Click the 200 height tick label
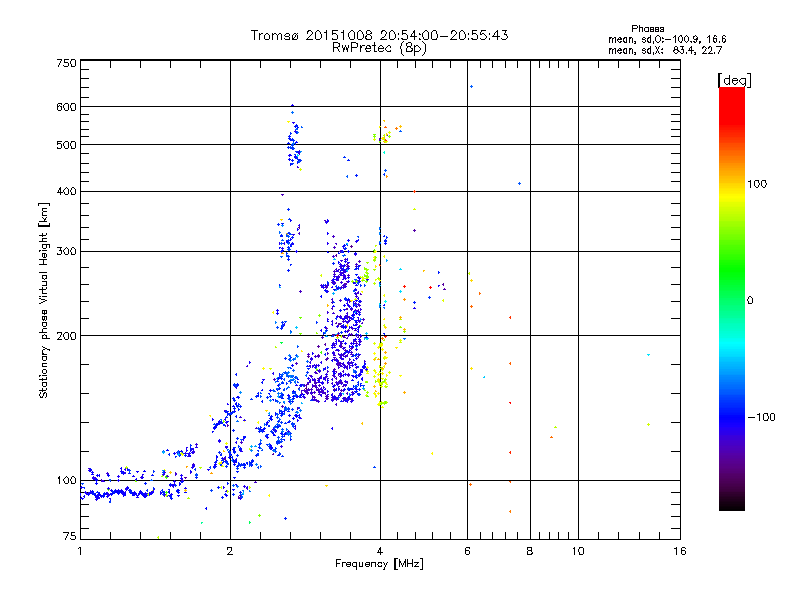 (x=67, y=336)
